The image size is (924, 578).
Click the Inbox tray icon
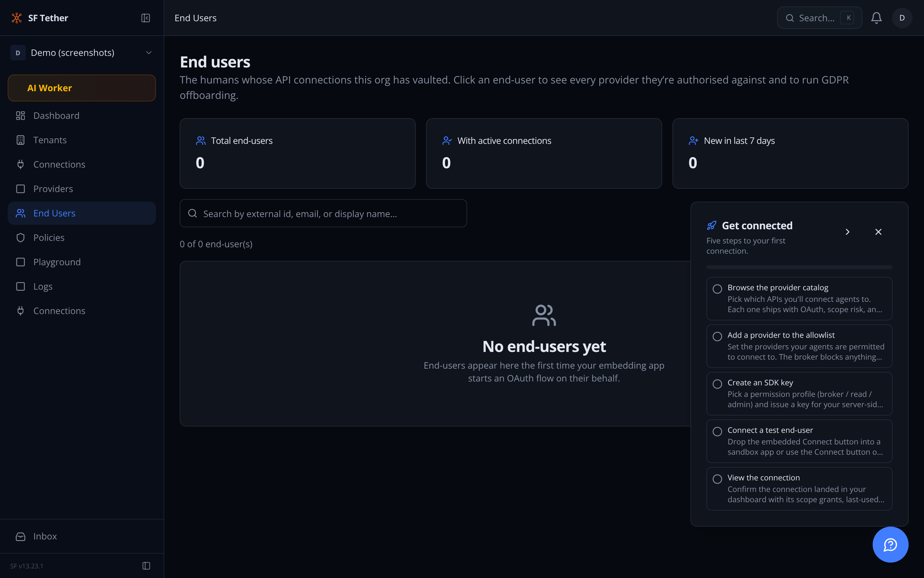(21, 536)
